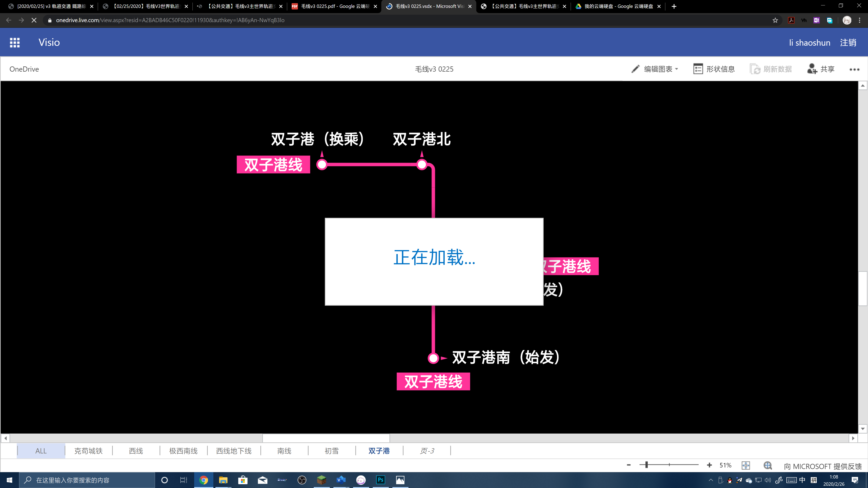Image resolution: width=868 pixels, height=488 pixels.
Task: Click the fit page to window icon
Action: coord(746,465)
